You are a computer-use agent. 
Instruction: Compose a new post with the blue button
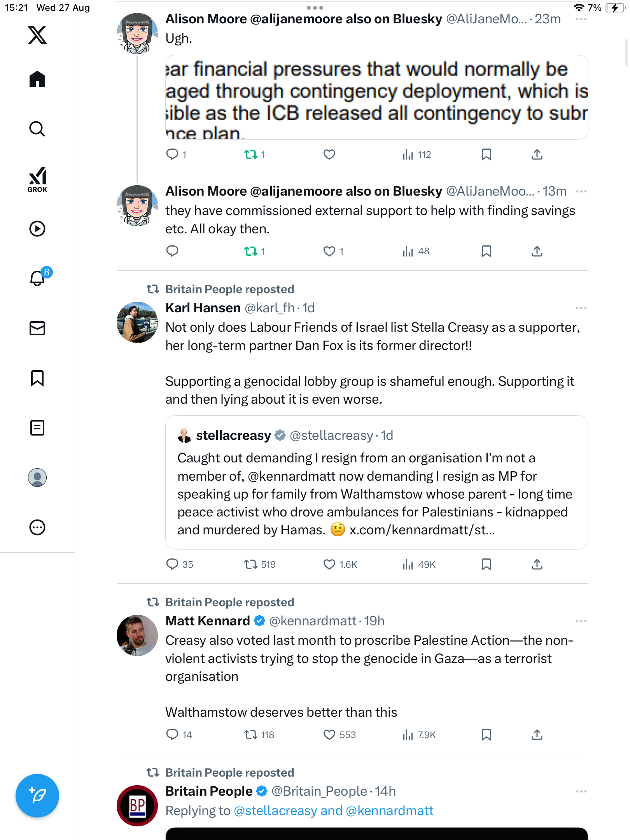click(x=37, y=796)
